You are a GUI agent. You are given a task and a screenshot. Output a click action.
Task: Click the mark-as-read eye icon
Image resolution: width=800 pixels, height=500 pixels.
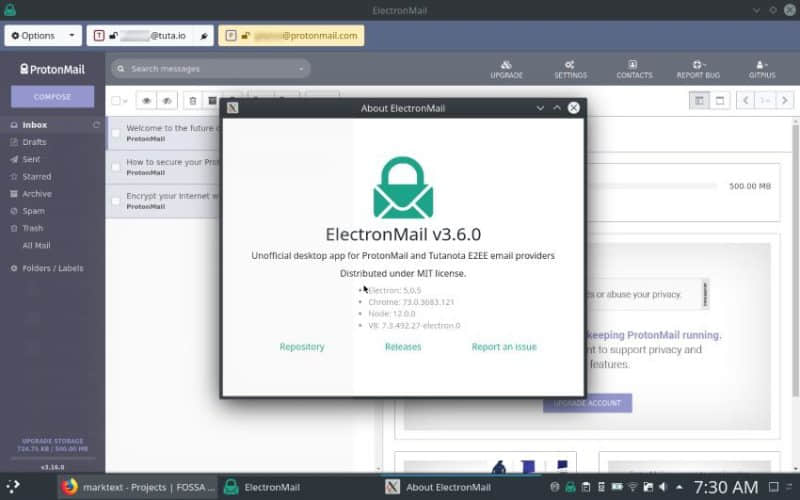point(146,100)
